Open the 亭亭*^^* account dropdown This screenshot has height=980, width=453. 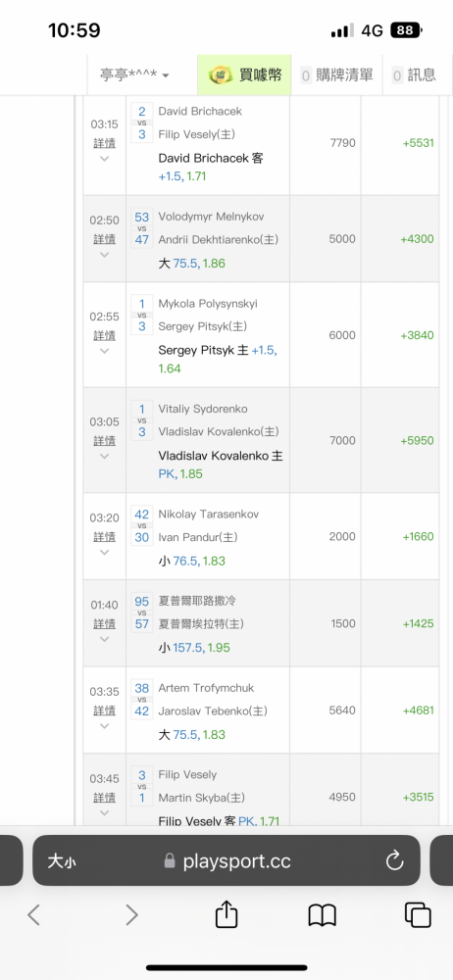[x=134, y=75]
